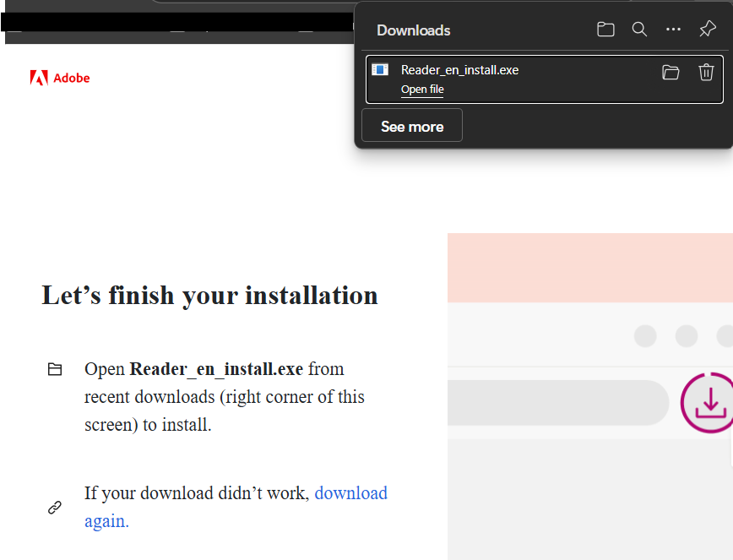733x560 pixels.
Task: Open the downloads folder icon in header
Action: (605, 30)
